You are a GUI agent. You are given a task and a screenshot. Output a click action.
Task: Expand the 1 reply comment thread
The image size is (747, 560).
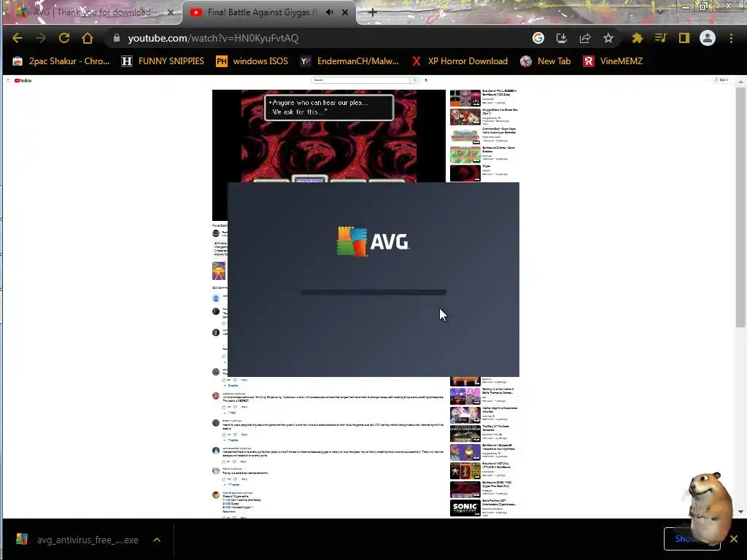[231, 413]
